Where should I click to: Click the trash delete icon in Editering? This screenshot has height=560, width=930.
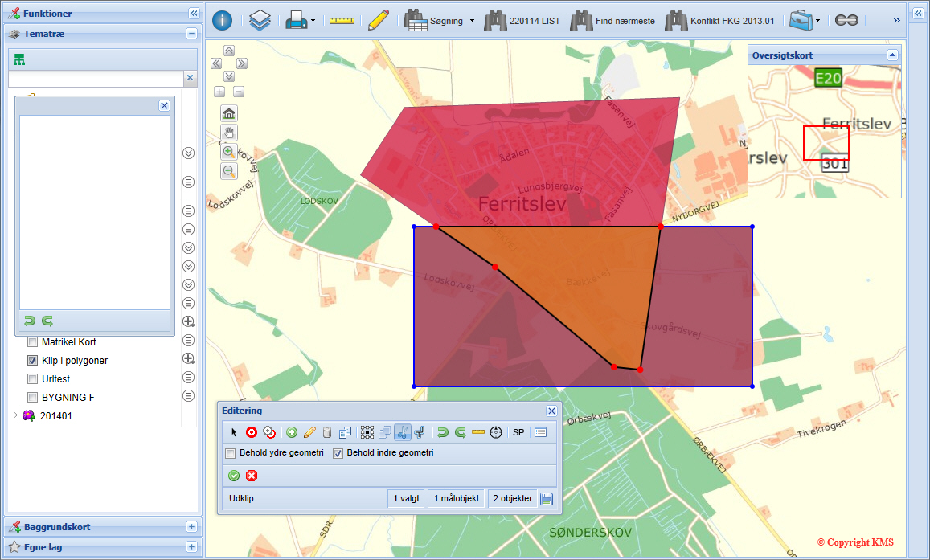pyautogui.click(x=327, y=432)
